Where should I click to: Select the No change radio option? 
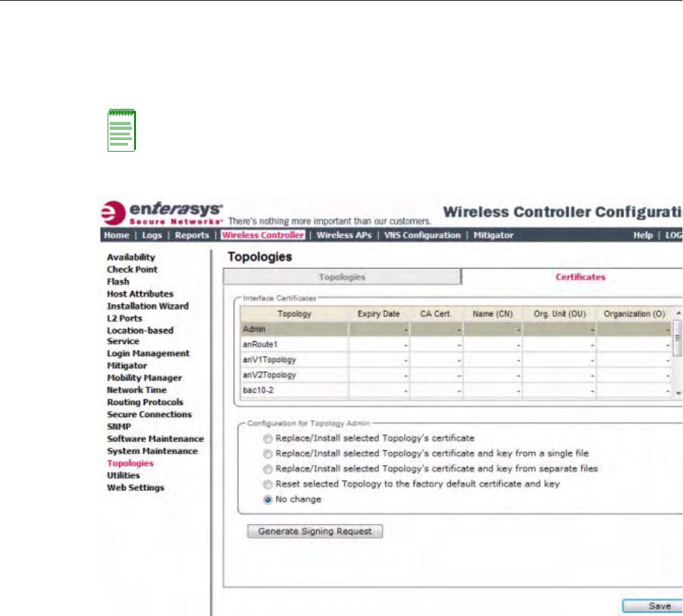pyautogui.click(x=268, y=500)
